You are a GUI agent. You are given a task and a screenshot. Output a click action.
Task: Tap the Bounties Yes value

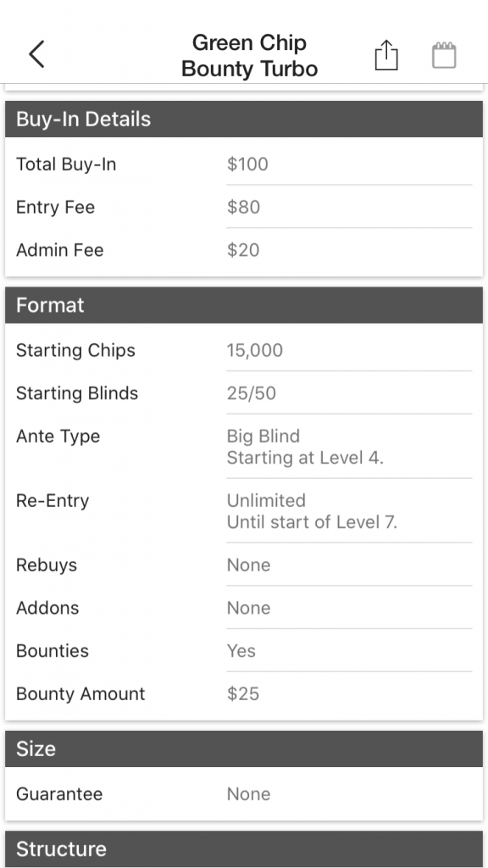(241, 650)
